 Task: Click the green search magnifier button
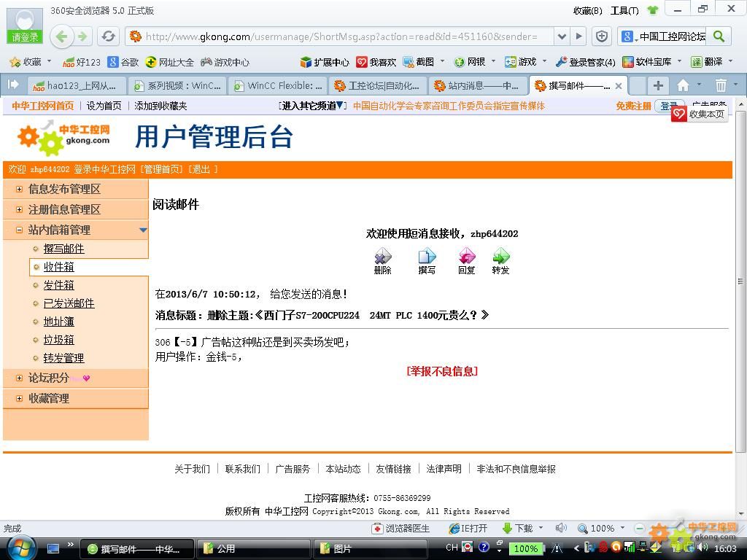719,36
